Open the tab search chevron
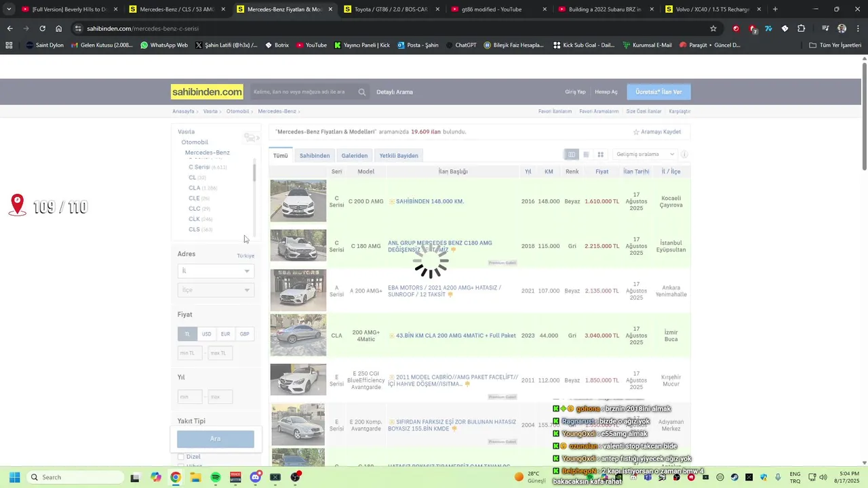 (8, 9)
